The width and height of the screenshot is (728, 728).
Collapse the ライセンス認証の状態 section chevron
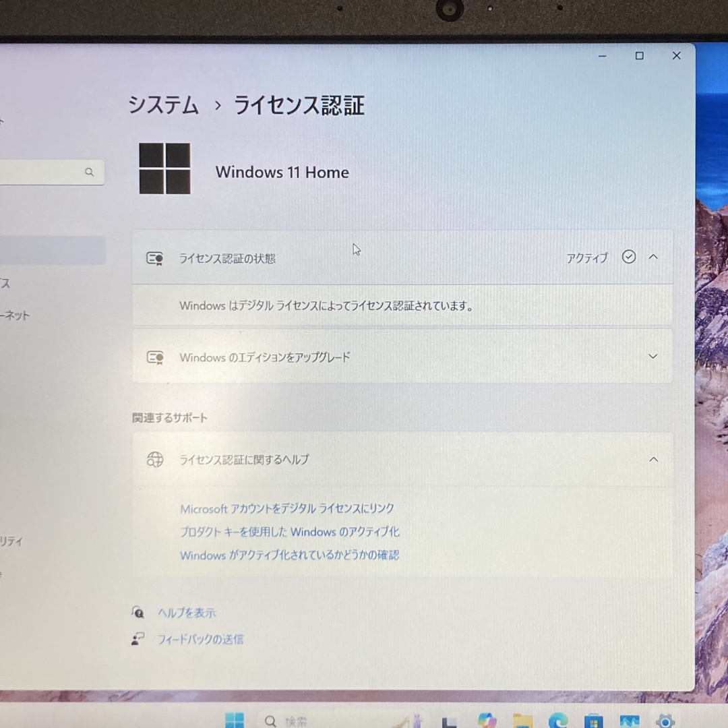click(x=653, y=257)
